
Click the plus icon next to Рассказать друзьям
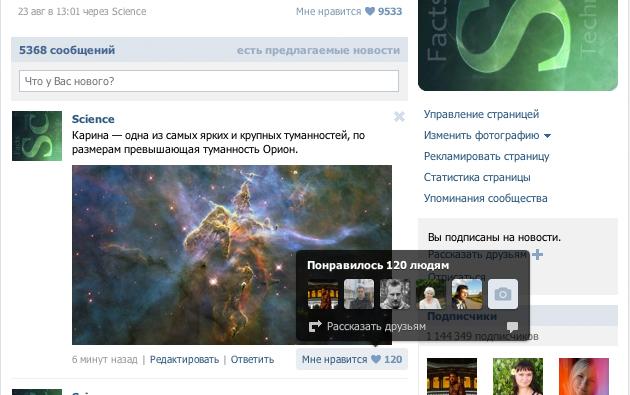pyautogui.click(x=538, y=254)
